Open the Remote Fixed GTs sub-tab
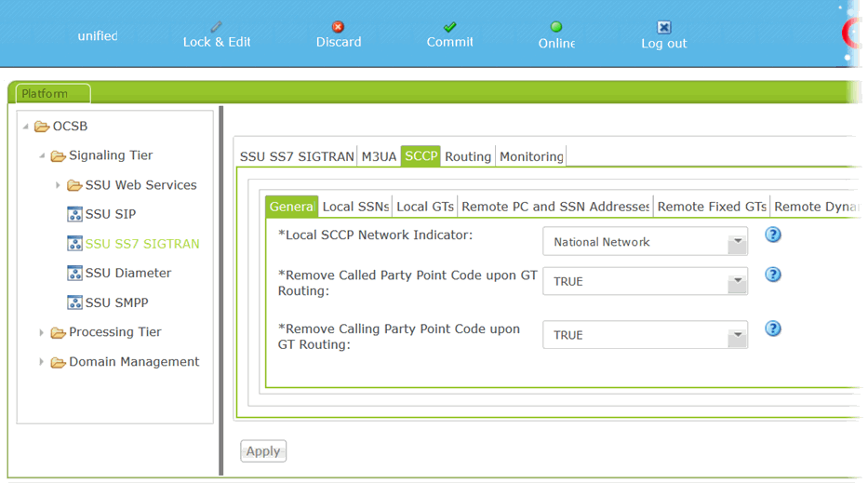The width and height of the screenshot is (868, 483). [x=712, y=207]
